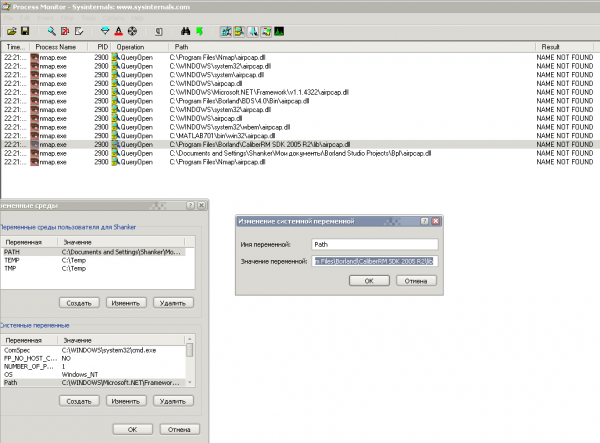Image resolution: width=600 pixels, height=443 pixels.
Task: Click the scroll-down arrow of the system variables list
Action: [x=189, y=383]
